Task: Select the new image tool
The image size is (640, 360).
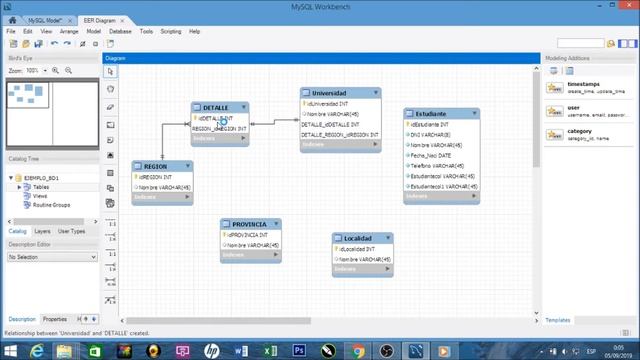Action: (x=110, y=156)
